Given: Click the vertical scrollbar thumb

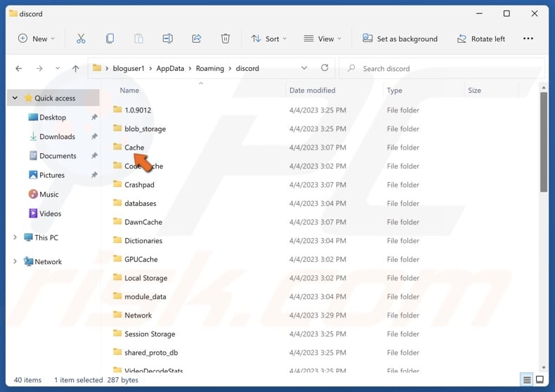Looking at the screenshot, I should coord(544,141).
